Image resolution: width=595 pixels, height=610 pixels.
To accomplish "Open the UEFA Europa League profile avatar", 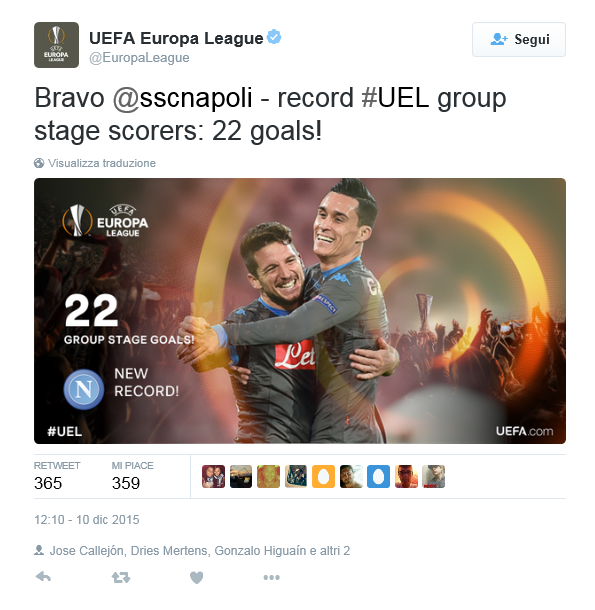I will pos(56,45).
